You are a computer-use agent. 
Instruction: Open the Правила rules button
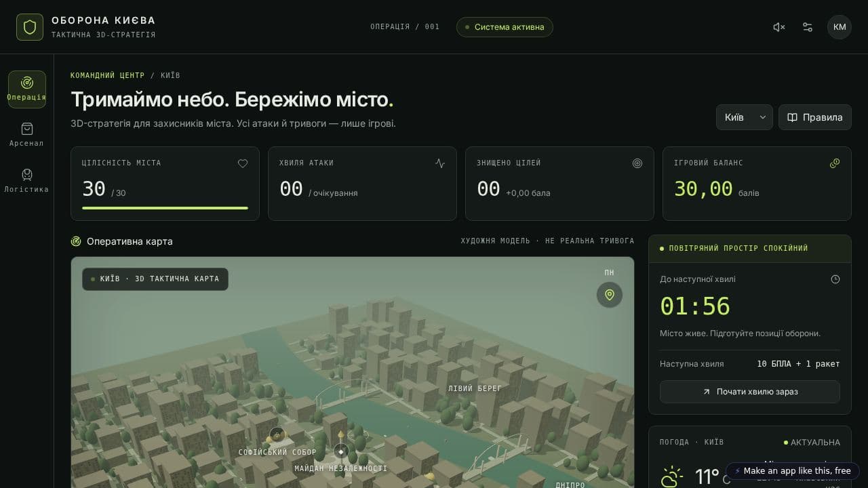click(x=815, y=117)
